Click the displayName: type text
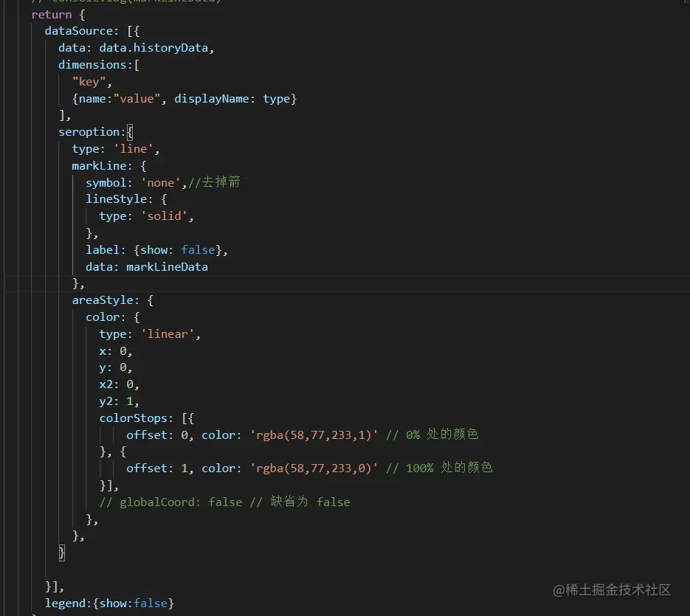 [232, 99]
